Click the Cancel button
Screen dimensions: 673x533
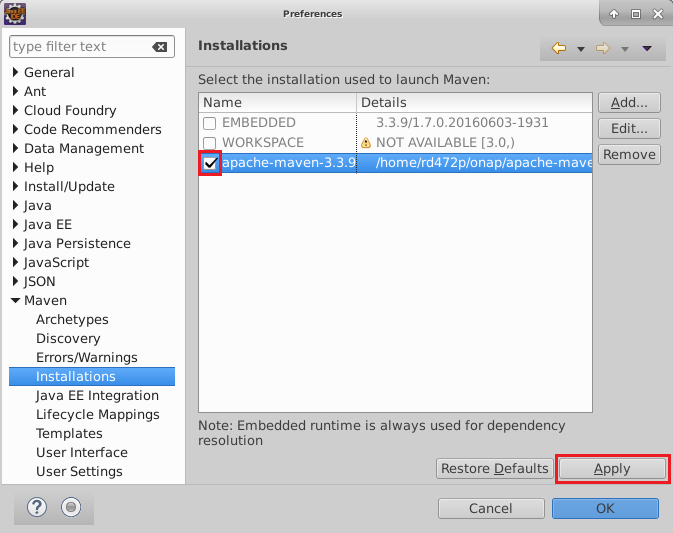491,508
